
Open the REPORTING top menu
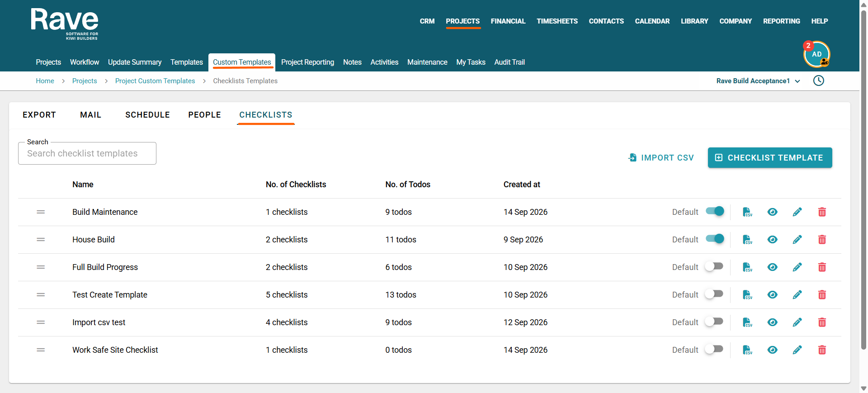[x=781, y=21]
